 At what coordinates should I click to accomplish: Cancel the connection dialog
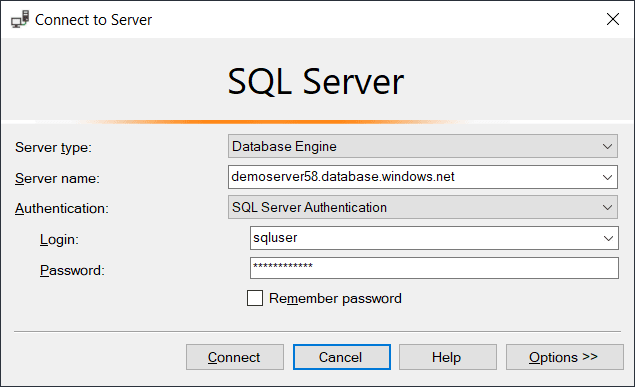coord(342,357)
